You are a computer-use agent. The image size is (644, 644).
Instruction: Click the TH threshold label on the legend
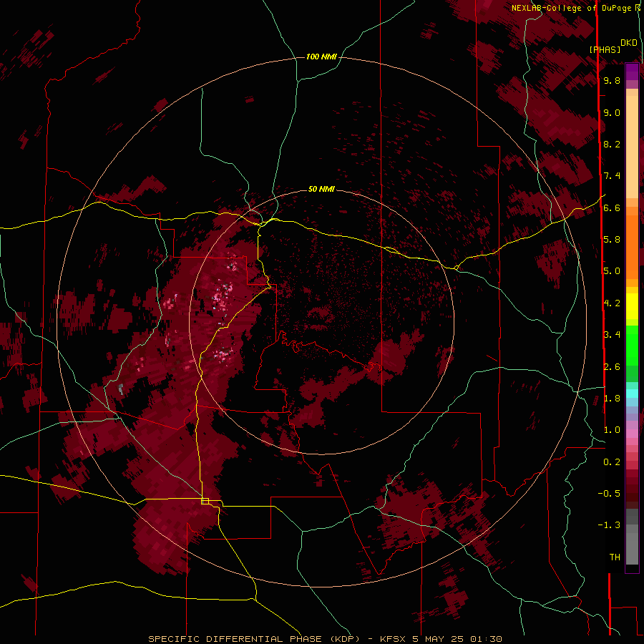tap(615, 557)
